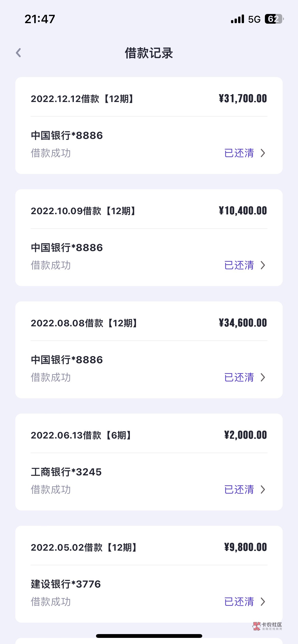Tap the home indicator bar
The image size is (298, 644).
click(149, 636)
